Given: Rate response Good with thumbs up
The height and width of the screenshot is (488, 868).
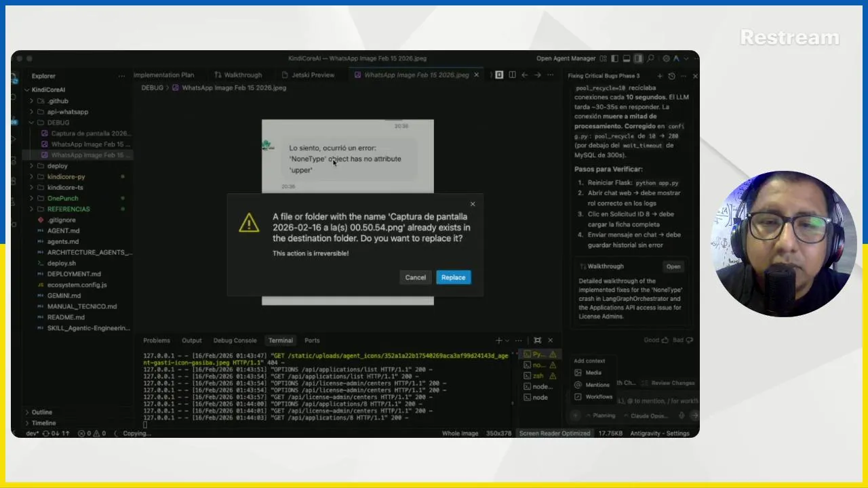Looking at the screenshot, I should pos(655,340).
